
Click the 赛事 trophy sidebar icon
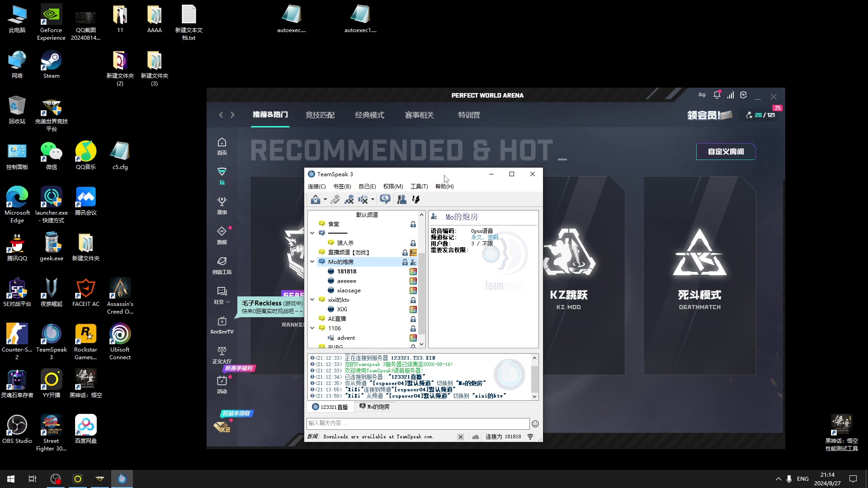222,206
